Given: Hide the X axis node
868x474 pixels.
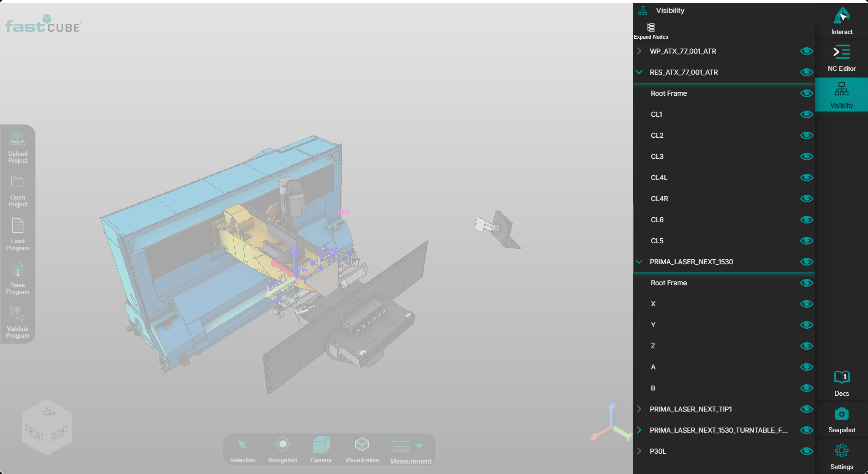Looking at the screenshot, I should pyautogui.click(x=806, y=304).
